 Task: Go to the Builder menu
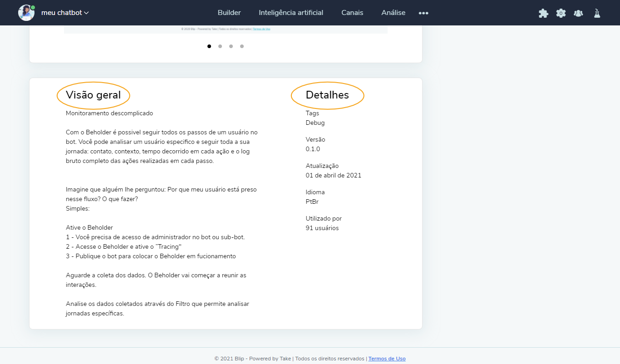(229, 13)
